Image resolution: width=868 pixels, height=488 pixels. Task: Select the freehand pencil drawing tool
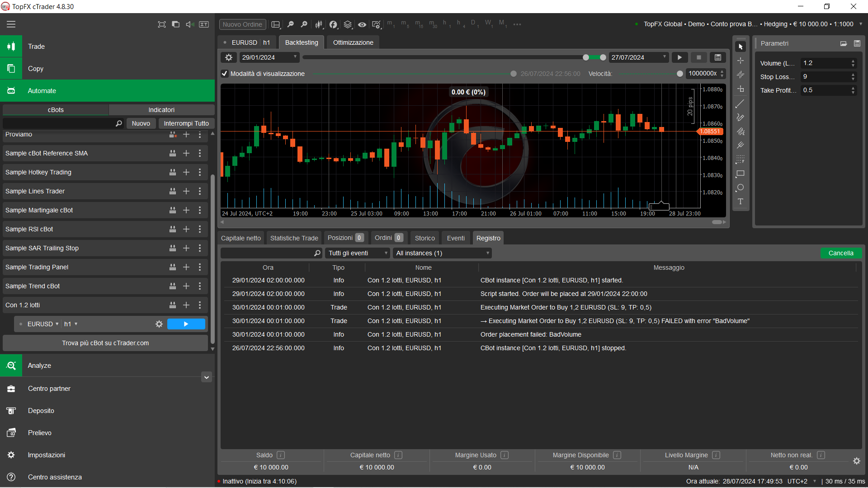741,117
